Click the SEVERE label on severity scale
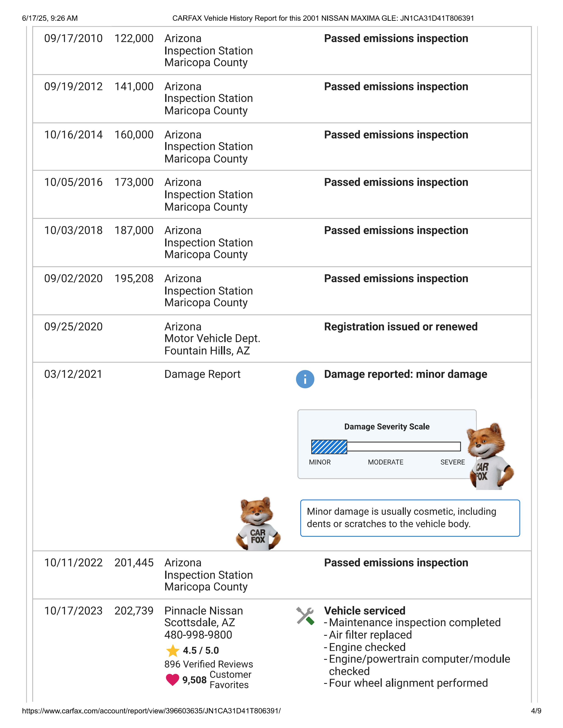 (452, 462)
